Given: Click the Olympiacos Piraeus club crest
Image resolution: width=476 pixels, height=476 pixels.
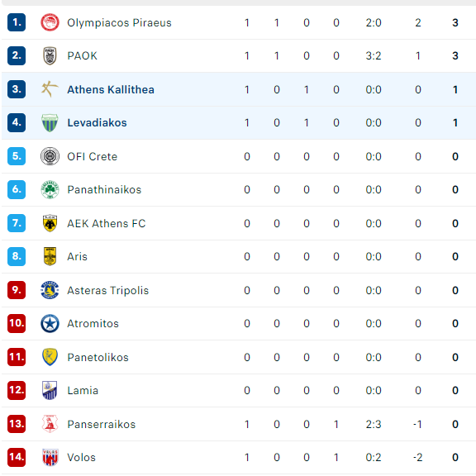Looking at the screenshot, I should click(x=50, y=22).
